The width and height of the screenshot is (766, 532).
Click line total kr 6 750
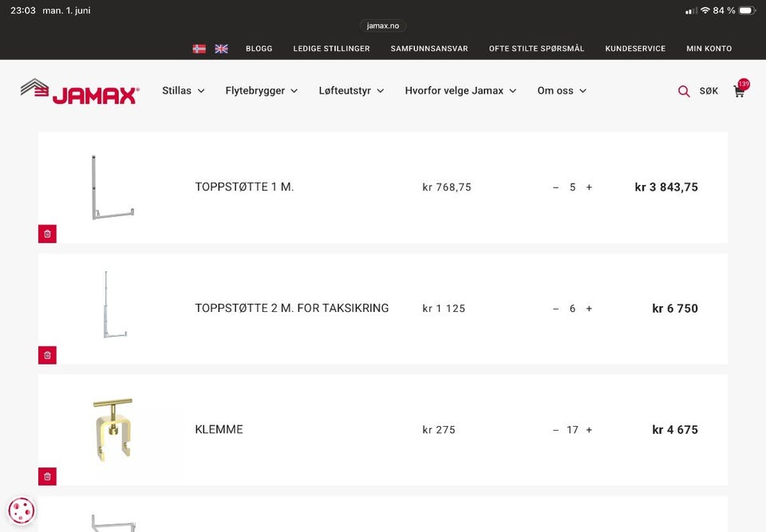coord(675,308)
